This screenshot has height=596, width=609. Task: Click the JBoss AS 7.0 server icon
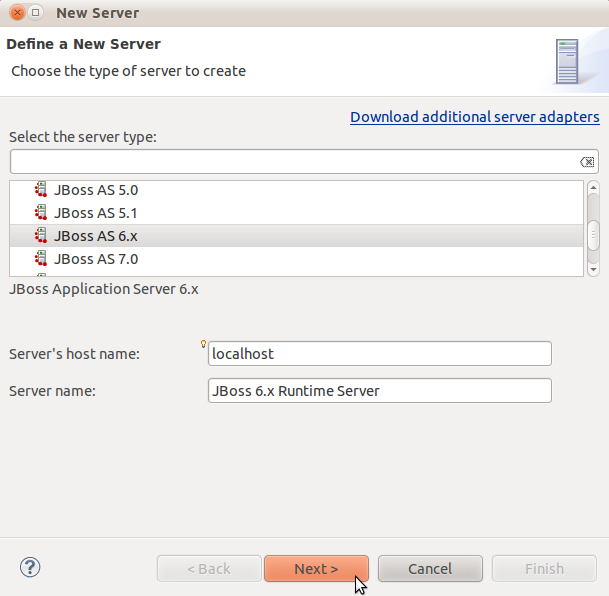point(41,259)
